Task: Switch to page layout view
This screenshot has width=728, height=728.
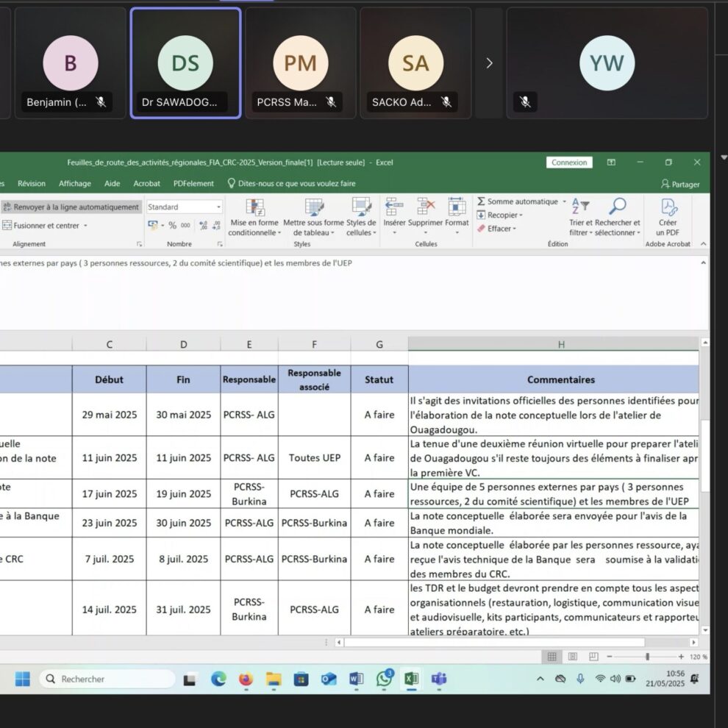Action: pyautogui.click(x=572, y=657)
